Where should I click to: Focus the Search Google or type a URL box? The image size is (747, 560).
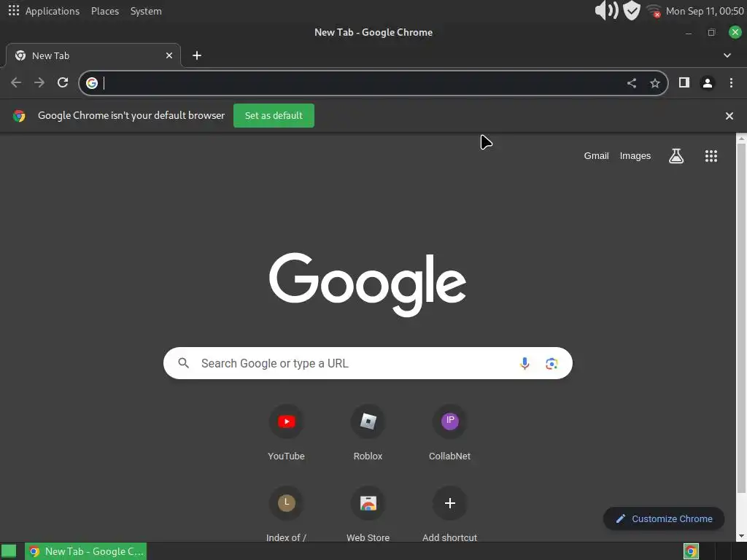click(368, 363)
